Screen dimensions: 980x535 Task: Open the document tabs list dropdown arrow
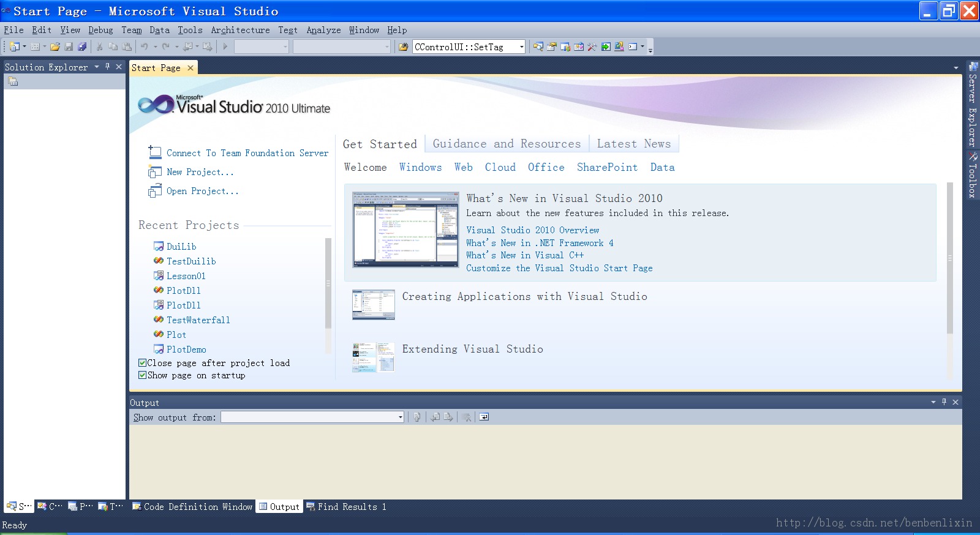pyautogui.click(x=956, y=67)
